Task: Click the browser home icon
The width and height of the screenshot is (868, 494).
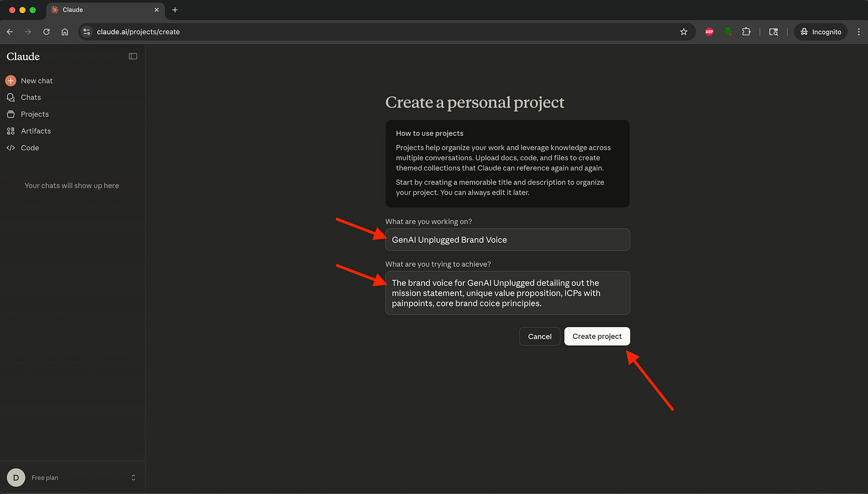Action: 65,32
